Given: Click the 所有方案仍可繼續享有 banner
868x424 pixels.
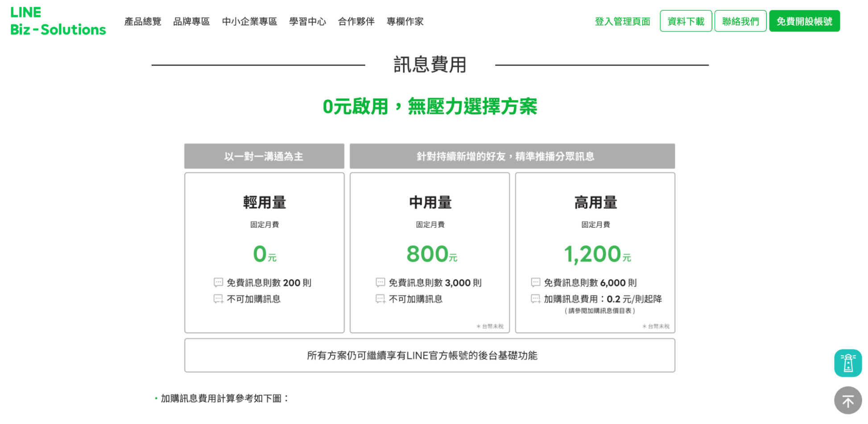Looking at the screenshot, I should pyautogui.click(x=430, y=355).
